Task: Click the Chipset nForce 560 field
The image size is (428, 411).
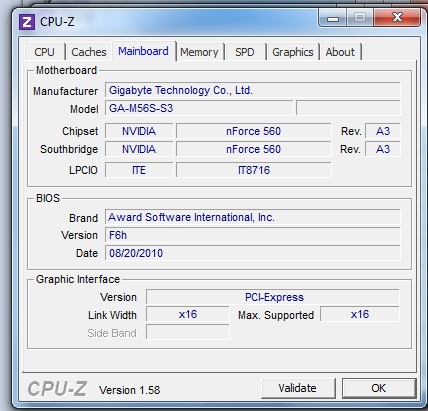Action: [253, 131]
